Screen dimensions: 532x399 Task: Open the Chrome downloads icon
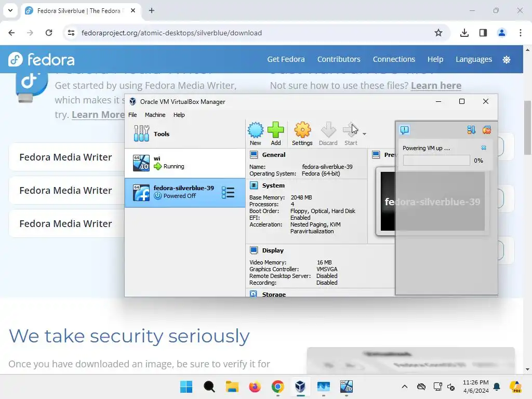(464, 33)
